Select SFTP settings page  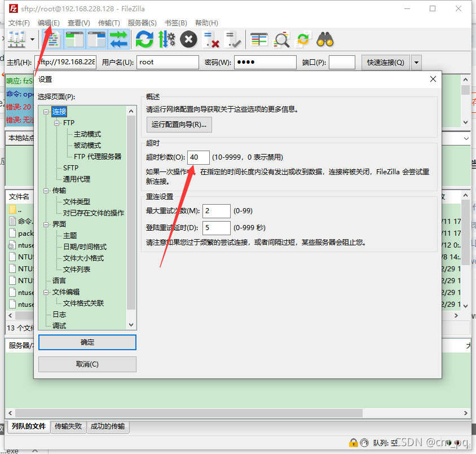[70, 168]
